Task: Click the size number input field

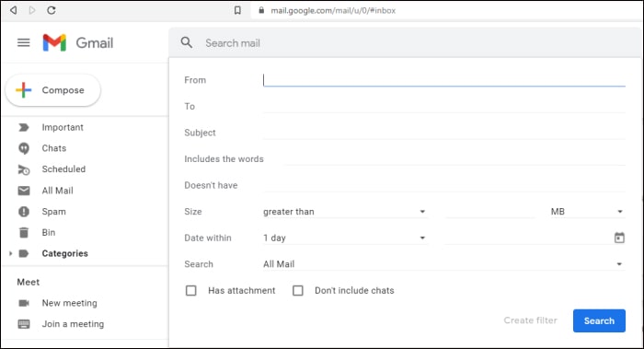Action: [x=490, y=212]
